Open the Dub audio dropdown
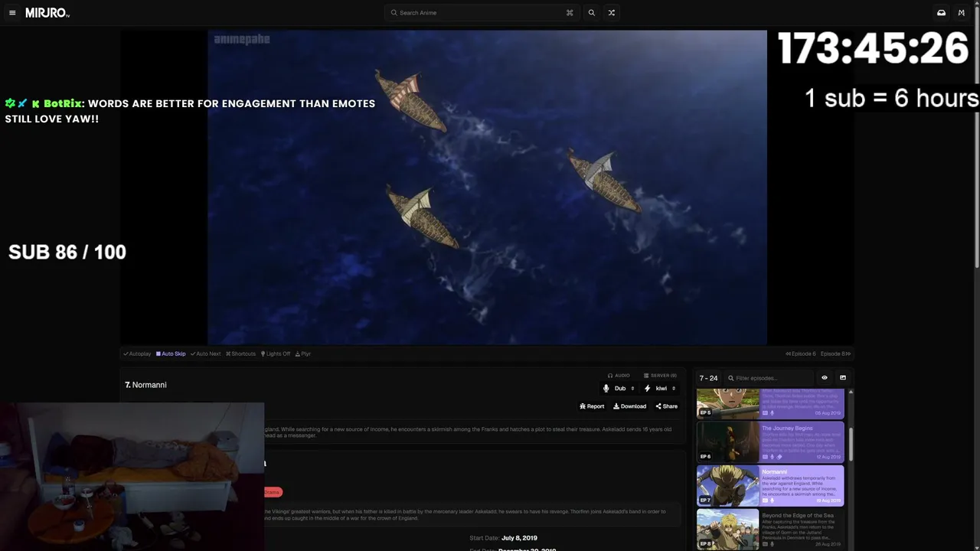980x551 pixels. [x=619, y=389]
